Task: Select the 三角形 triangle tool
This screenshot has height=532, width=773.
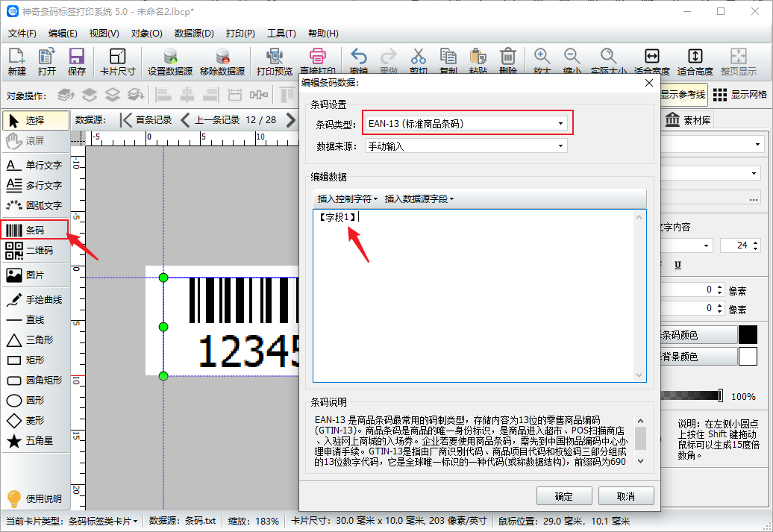Action: click(35, 339)
